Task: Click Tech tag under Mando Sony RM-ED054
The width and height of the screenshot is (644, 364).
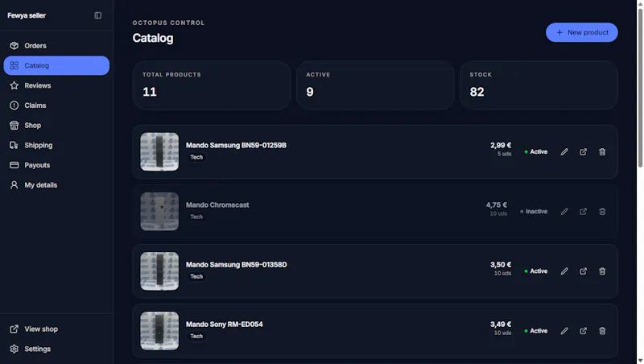Action: [x=196, y=336]
